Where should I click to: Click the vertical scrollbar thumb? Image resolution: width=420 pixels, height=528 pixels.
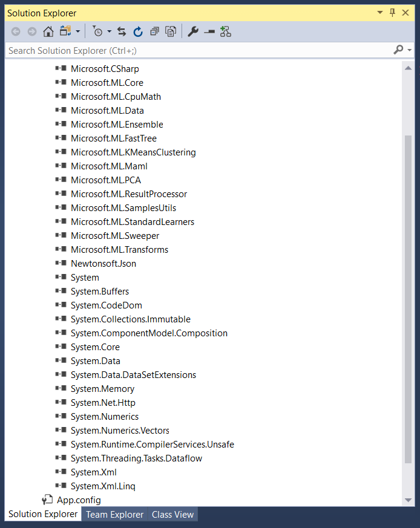408,296
